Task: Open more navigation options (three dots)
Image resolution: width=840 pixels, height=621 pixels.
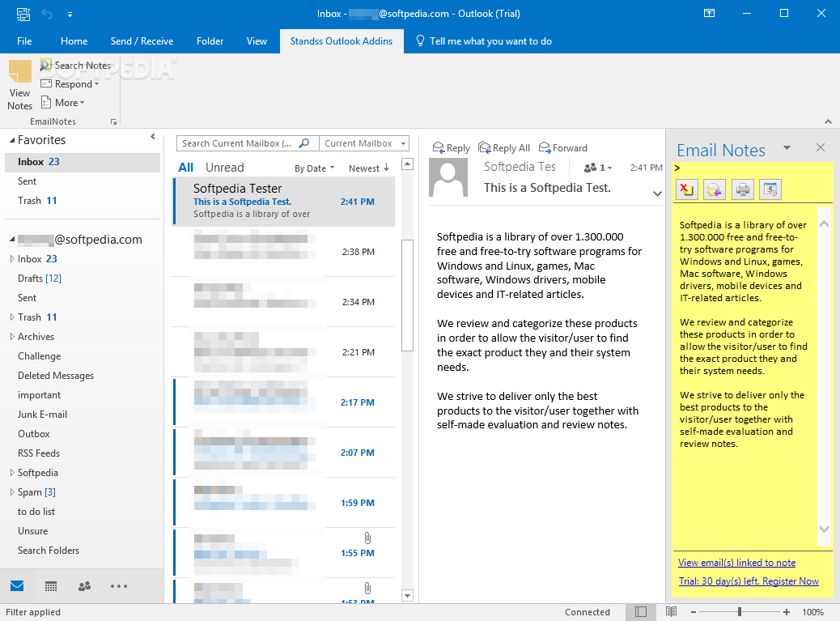Action: pos(118,586)
